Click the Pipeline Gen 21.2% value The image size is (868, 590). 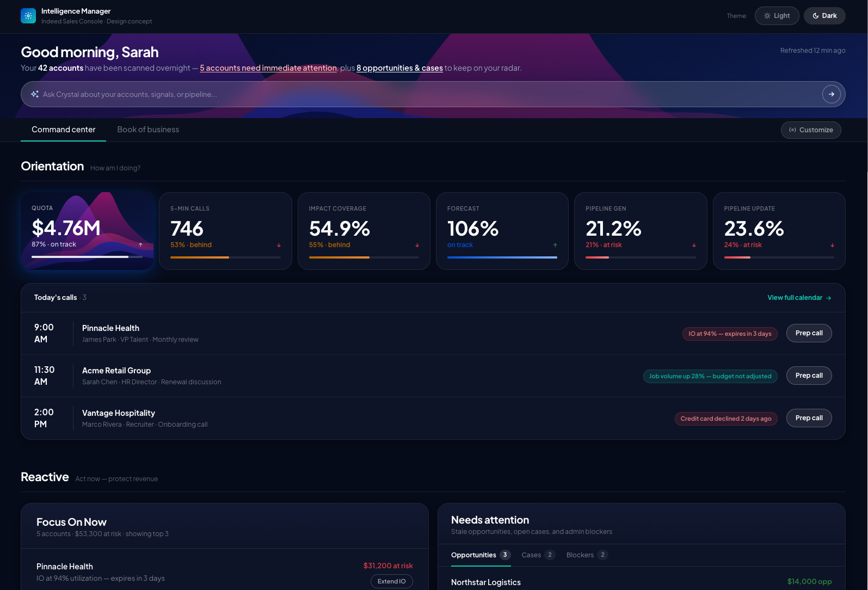613,229
